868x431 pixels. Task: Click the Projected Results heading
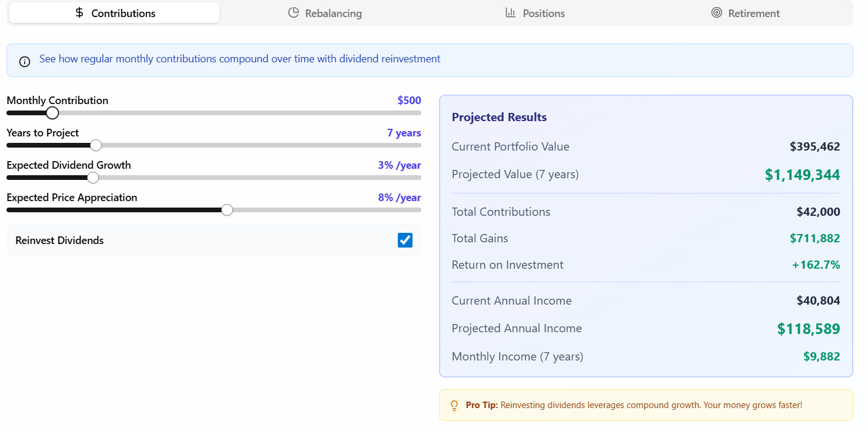point(499,118)
